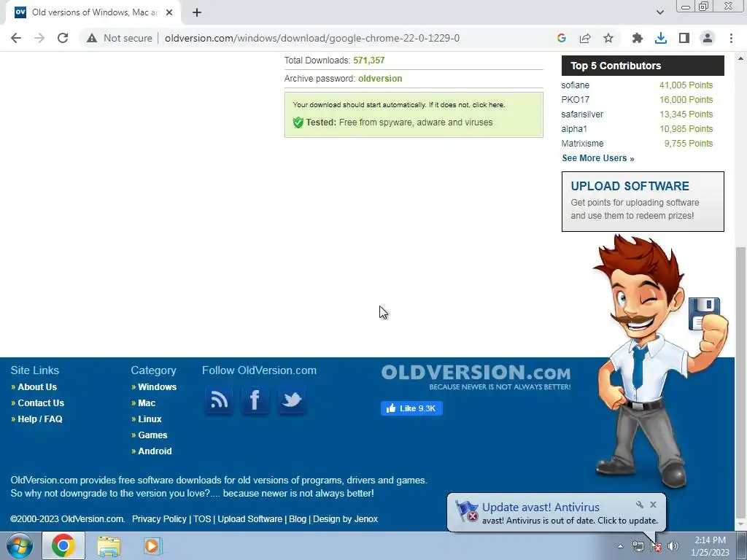Share this page icon
The image size is (747, 560).
pyautogui.click(x=585, y=38)
